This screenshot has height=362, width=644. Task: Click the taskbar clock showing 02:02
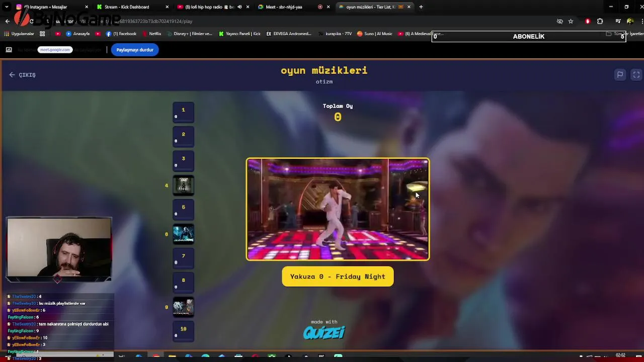(620, 355)
